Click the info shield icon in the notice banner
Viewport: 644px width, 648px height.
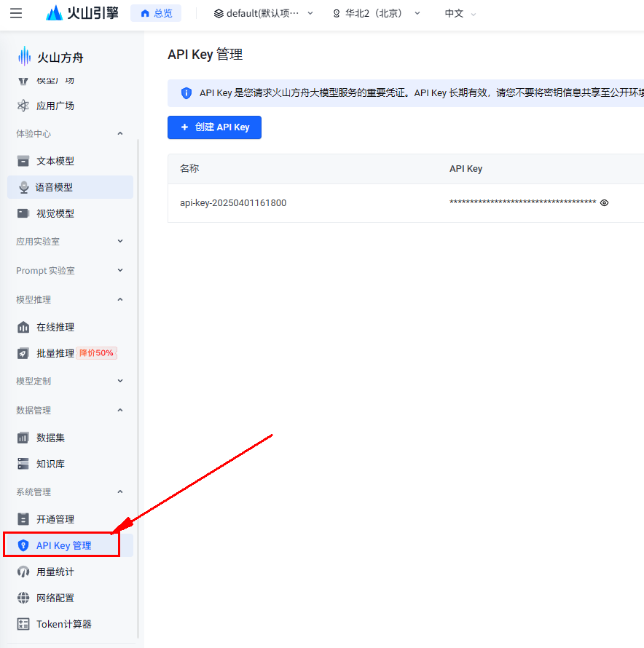point(186,93)
